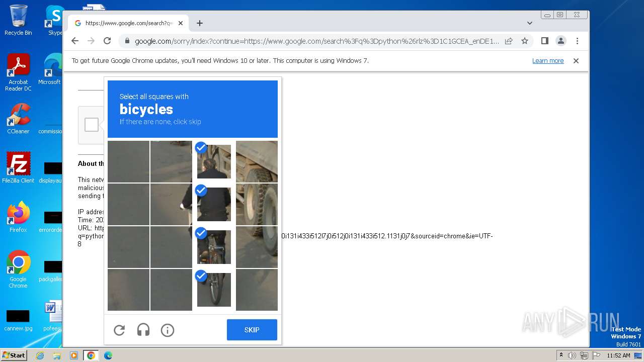The image size is (644, 362).
Task: Reload the Google page
Action: click(107, 41)
